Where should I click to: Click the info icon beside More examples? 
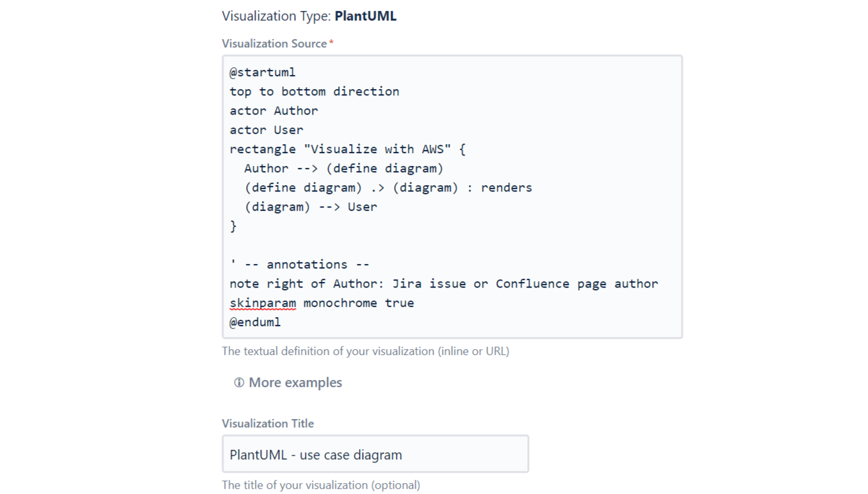click(x=239, y=383)
